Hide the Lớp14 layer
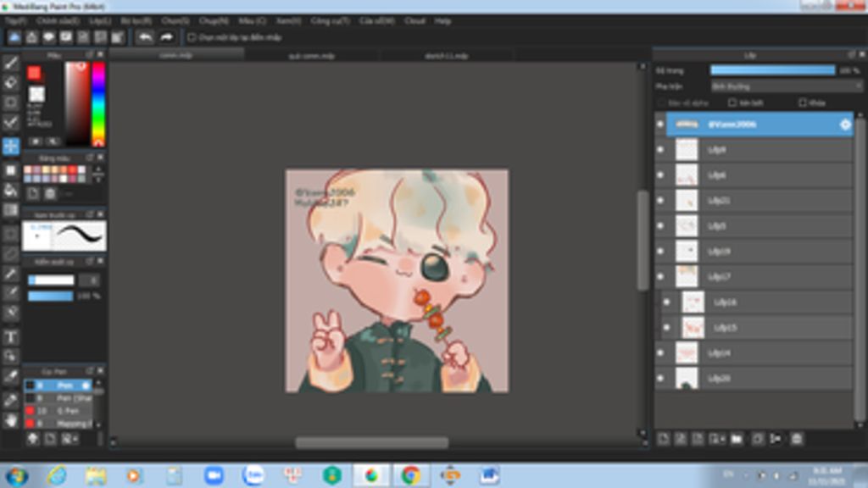The width and height of the screenshot is (868, 488). [660, 352]
